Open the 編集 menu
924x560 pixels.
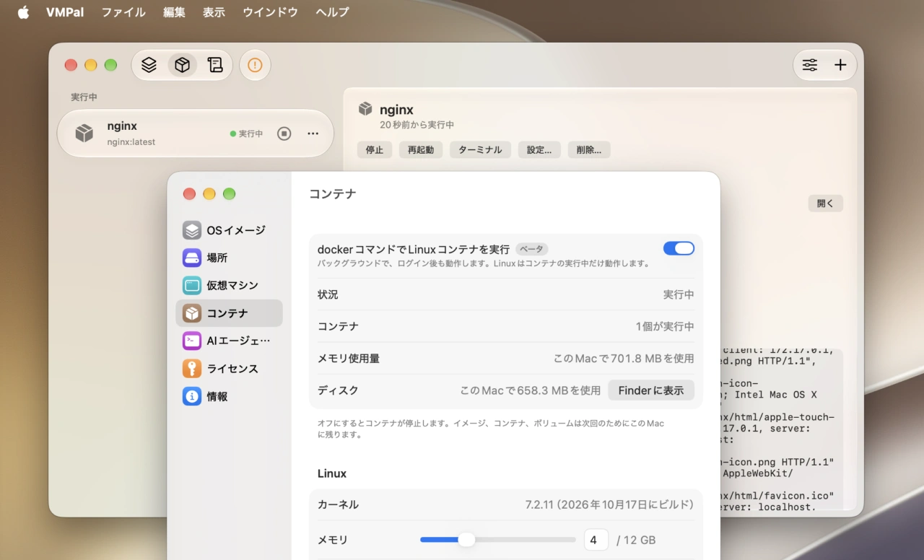tap(174, 12)
